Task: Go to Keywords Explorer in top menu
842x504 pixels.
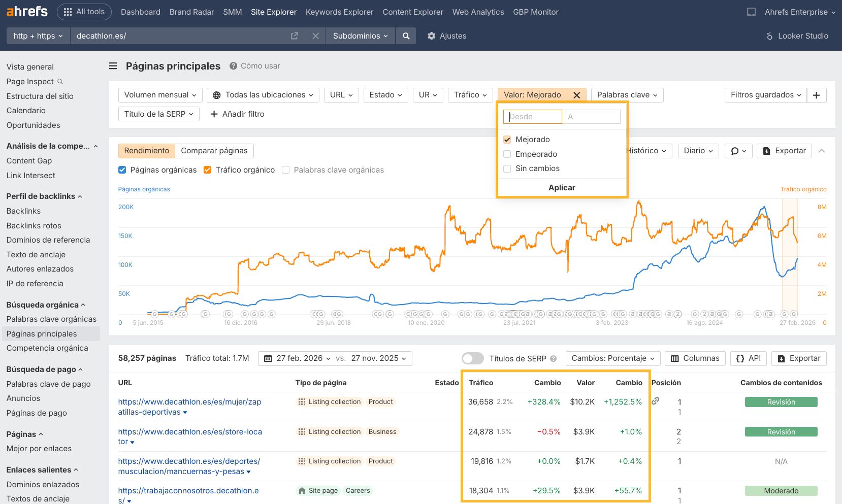Action: click(339, 12)
